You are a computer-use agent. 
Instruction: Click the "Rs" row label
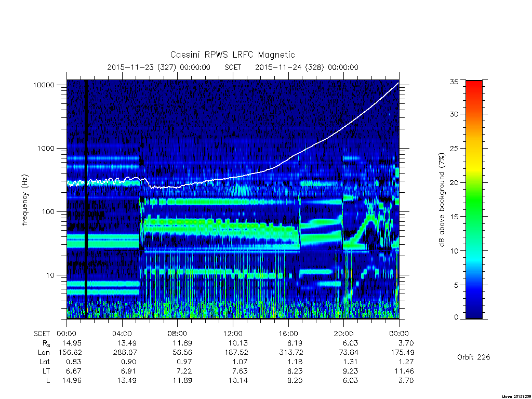pyautogui.click(x=46, y=343)
